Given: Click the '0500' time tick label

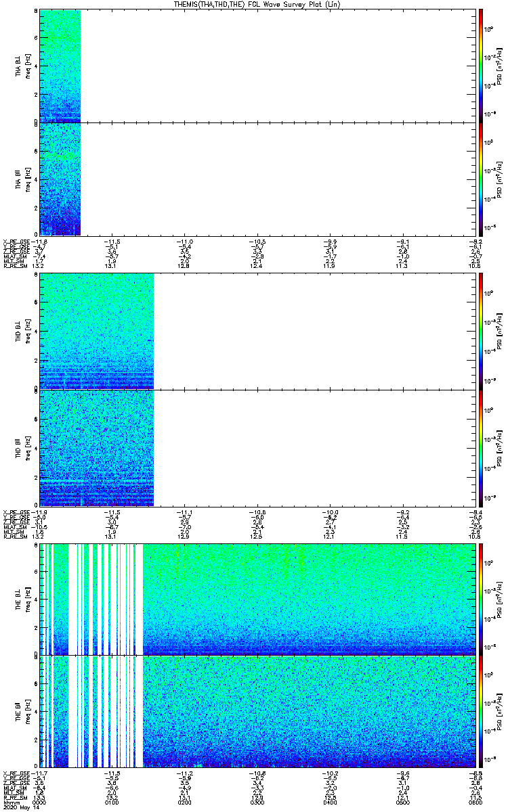Looking at the screenshot, I should coord(403,801).
